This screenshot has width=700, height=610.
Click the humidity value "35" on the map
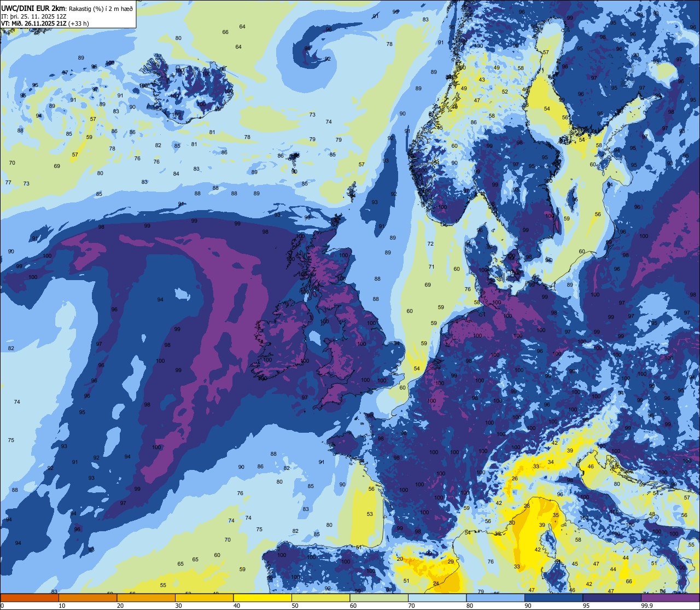click(556, 515)
